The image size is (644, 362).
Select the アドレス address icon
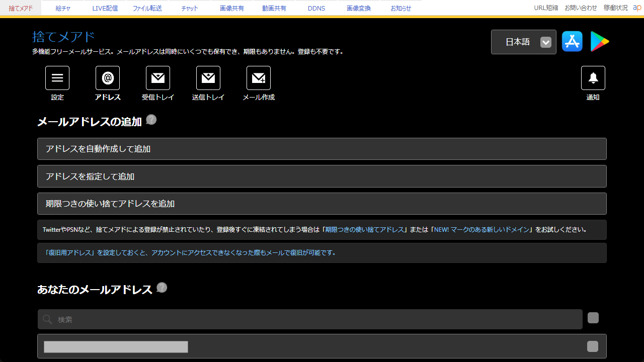click(x=108, y=78)
